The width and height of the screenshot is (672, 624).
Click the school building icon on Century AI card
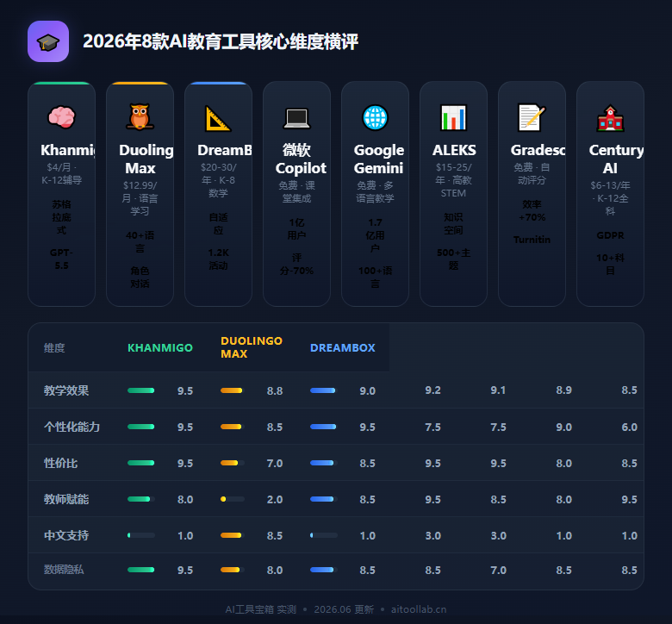pos(610,117)
